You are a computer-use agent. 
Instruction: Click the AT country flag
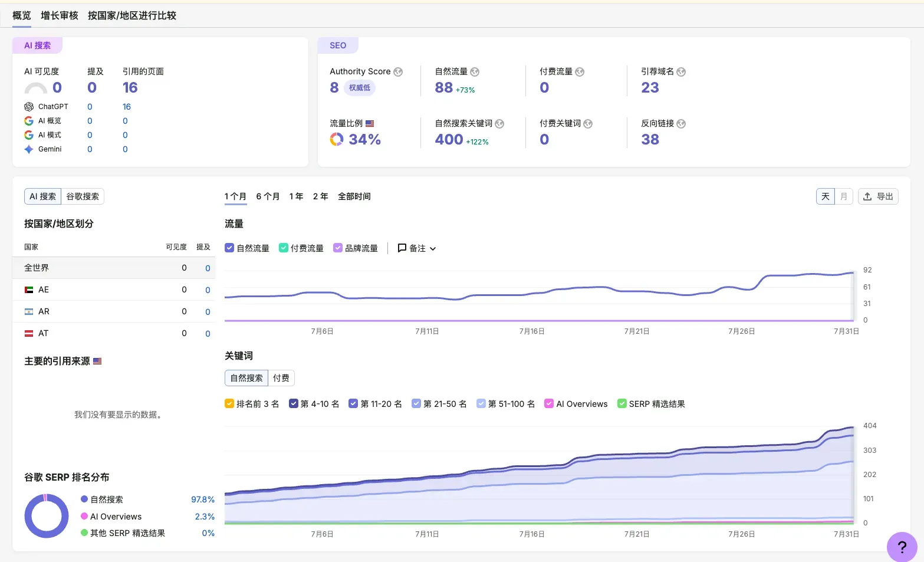[x=29, y=334]
